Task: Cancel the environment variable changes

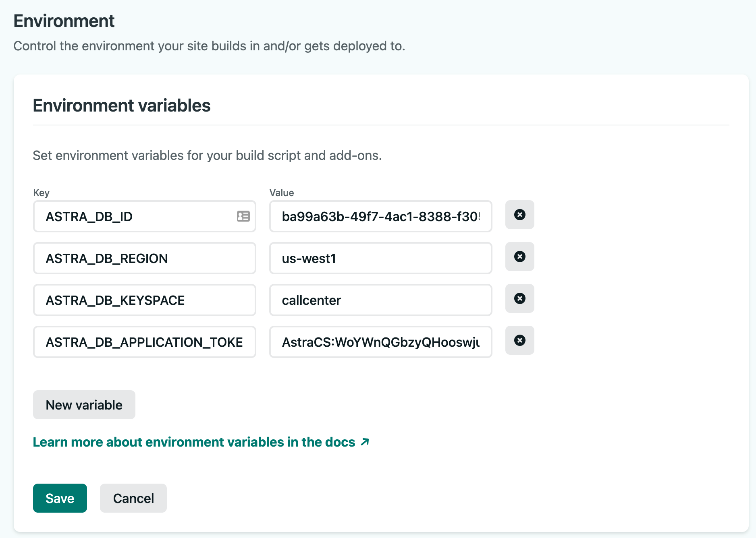Action: point(133,498)
